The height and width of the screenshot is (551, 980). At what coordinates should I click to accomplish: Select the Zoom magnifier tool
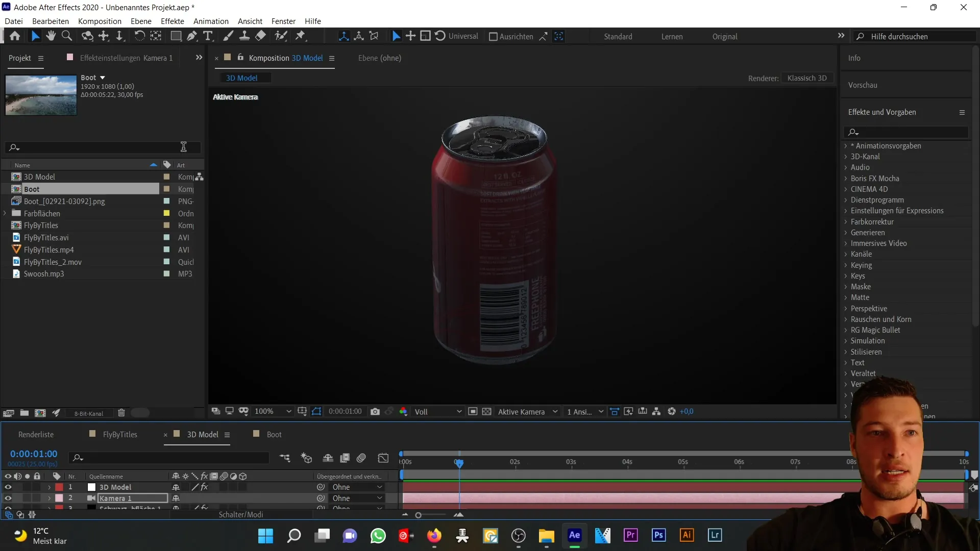coord(66,36)
